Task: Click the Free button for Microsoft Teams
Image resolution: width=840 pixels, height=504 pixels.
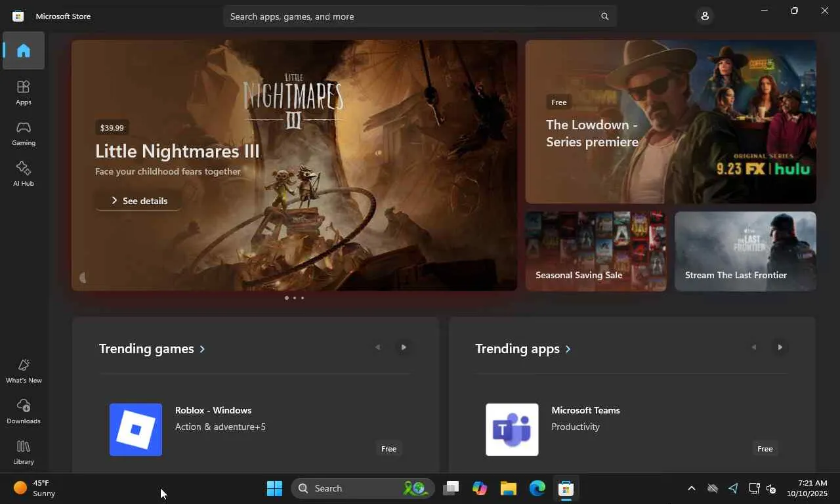Action: tap(765, 449)
